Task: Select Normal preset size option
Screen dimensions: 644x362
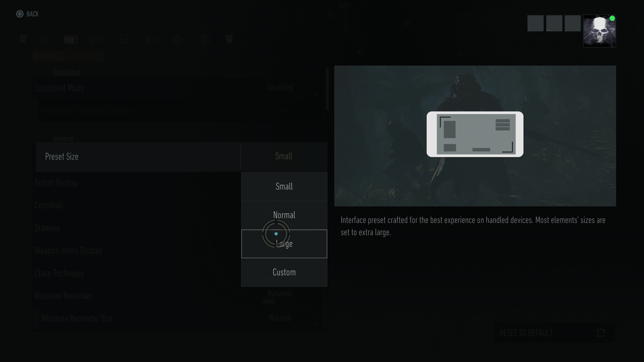Action: coord(284,215)
